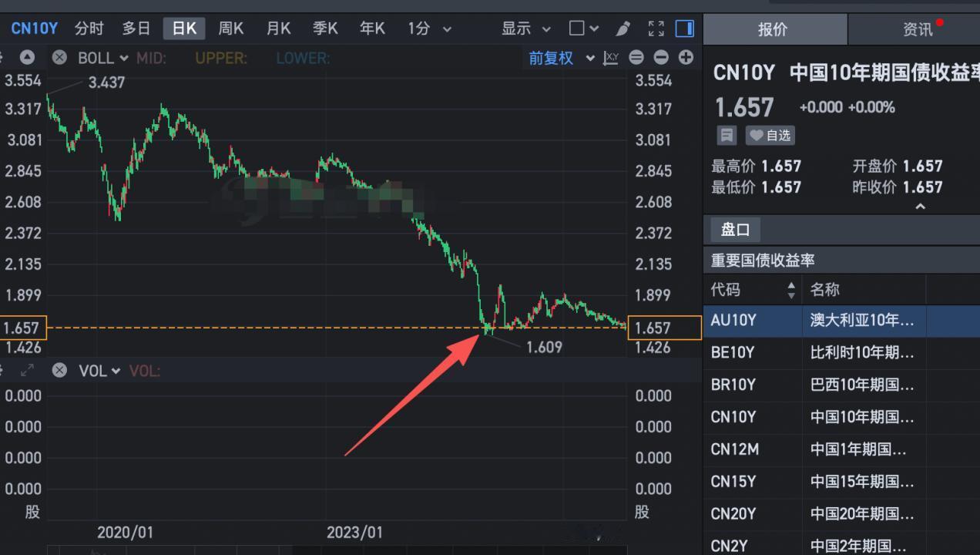
Task: Click the 开盘价 1.657 value
Action: [x=922, y=166]
